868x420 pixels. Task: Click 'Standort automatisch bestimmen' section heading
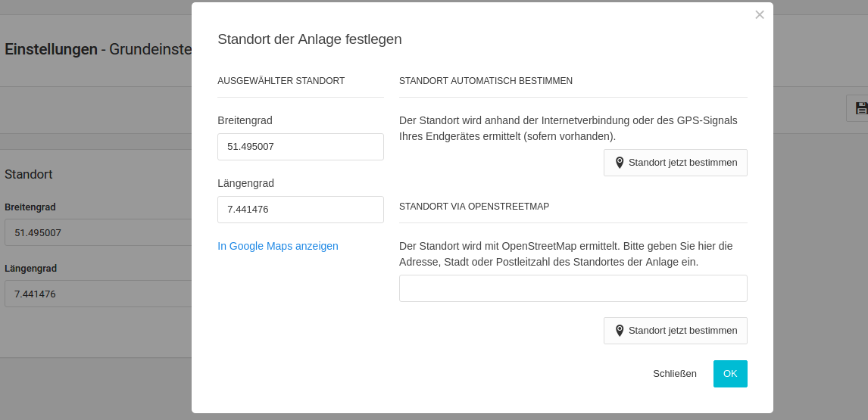[486, 81]
